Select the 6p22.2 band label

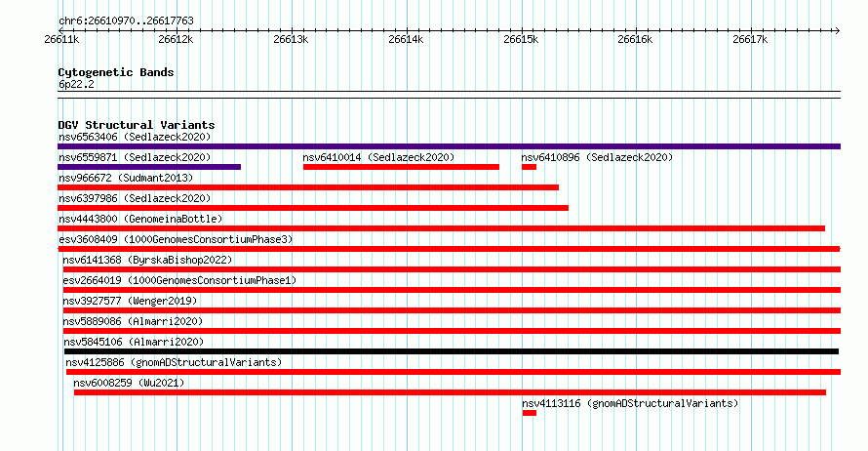pyautogui.click(x=76, y=84)
